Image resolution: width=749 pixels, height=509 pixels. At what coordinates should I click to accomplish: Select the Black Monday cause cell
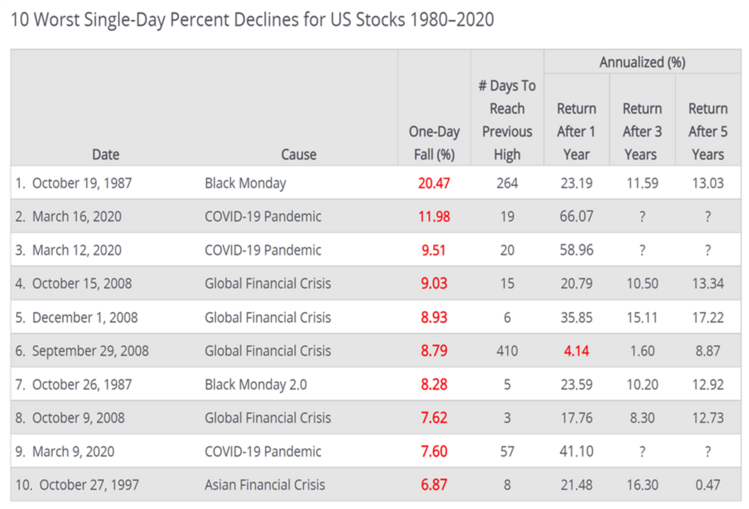pos(245,183)
